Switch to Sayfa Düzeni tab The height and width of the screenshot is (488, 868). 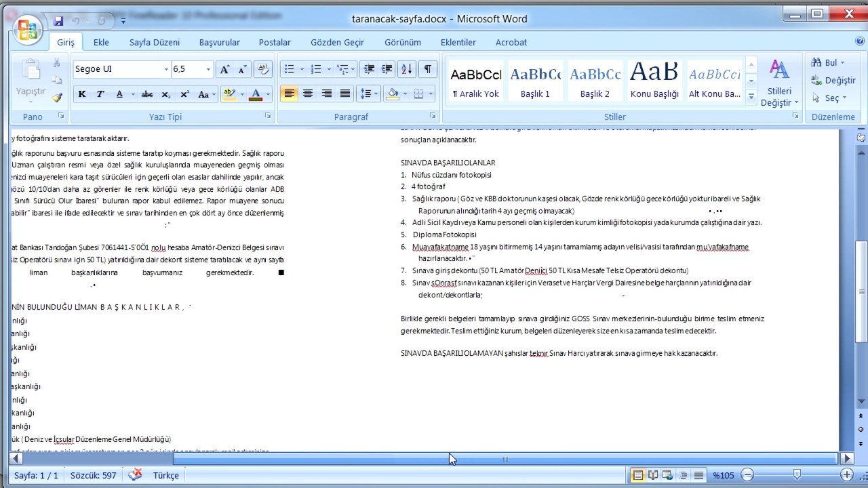(x=155, y=42)
